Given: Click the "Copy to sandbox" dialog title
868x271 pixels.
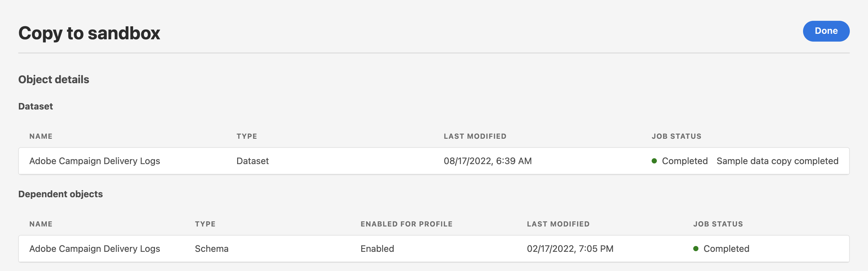Looking at the screenshot, I should coord(89,33).
